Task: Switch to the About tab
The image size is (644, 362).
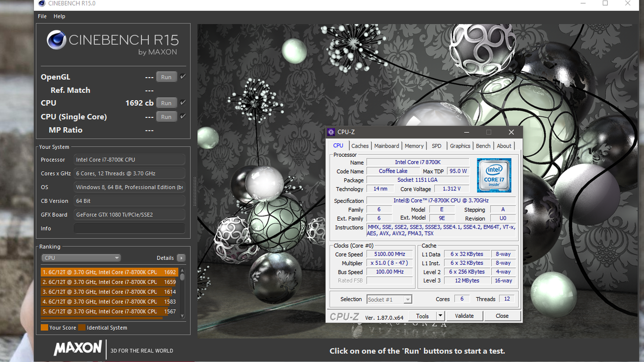Action: 504,146
